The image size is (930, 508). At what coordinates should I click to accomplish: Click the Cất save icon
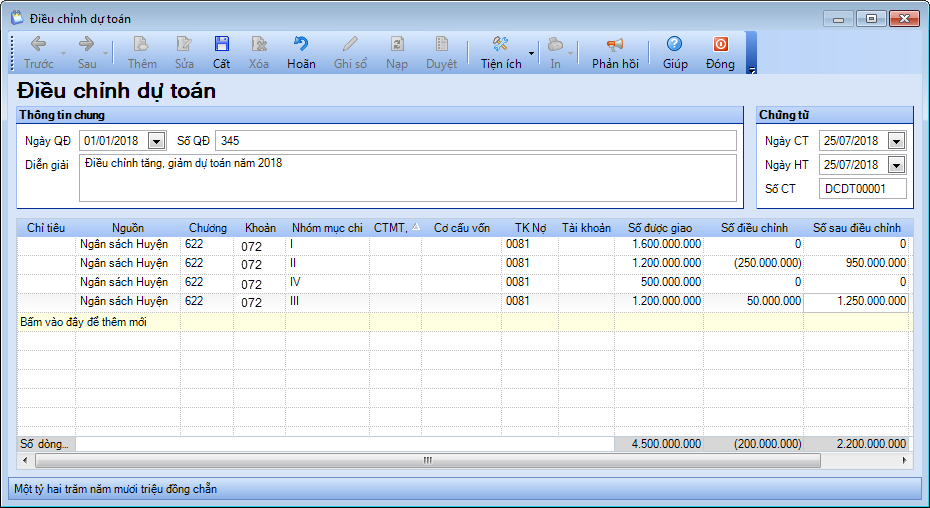click(221, 44)
